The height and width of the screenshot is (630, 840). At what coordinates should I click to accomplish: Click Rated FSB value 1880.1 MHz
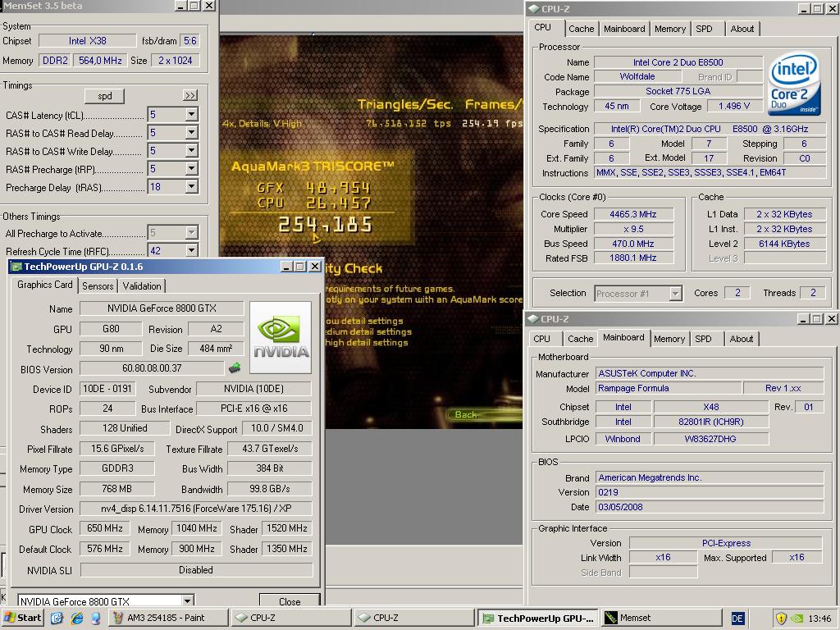pos(633,258)
